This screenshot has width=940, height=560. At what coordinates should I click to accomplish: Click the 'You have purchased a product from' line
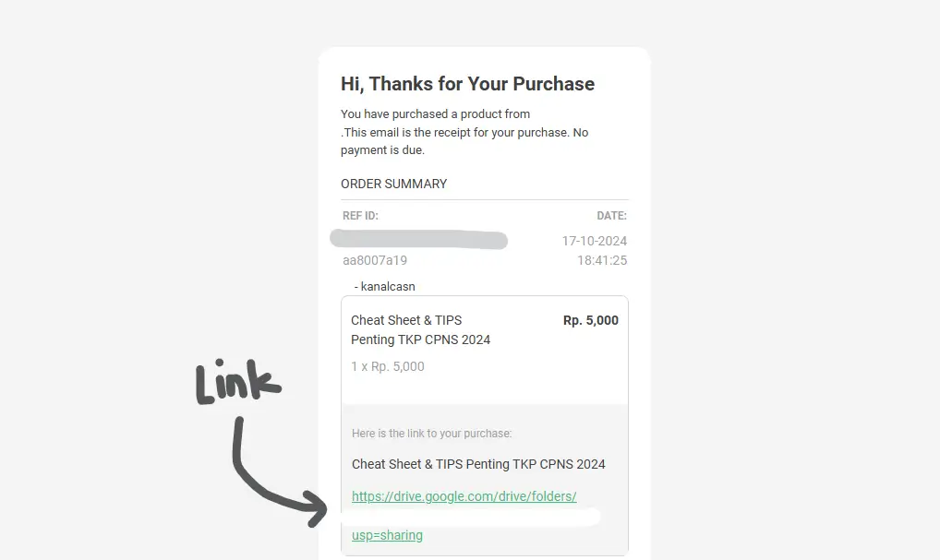pyautogui.click(x=435, y=114)
